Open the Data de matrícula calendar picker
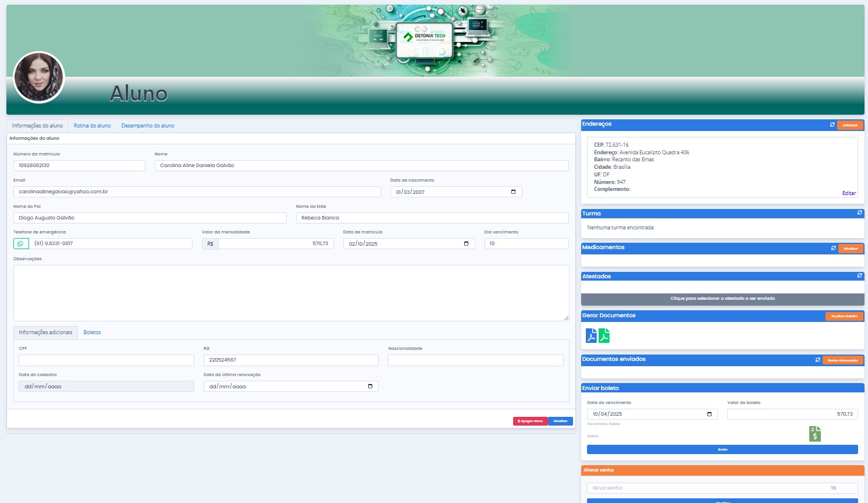This screenshot has width=868, height=503. click(466, 243)
